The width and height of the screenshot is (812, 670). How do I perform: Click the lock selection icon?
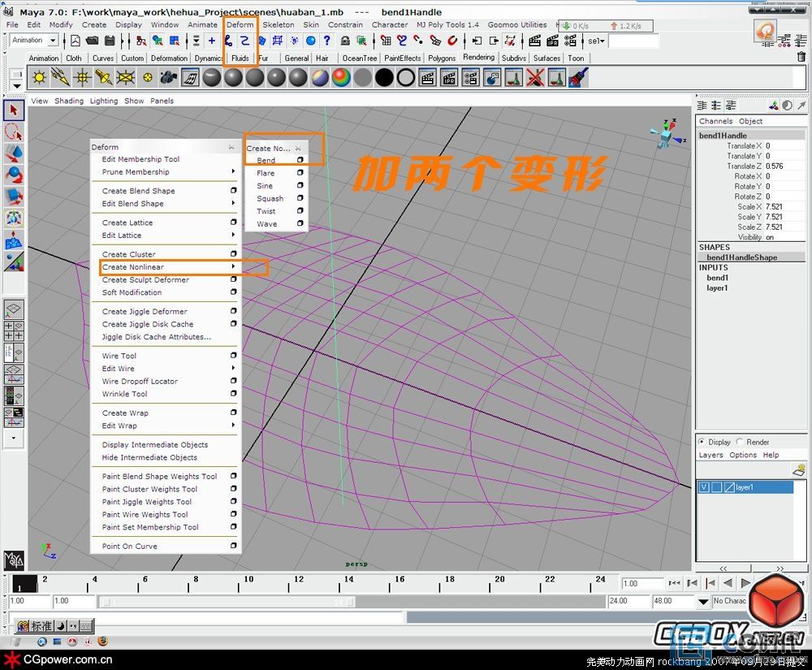coord(345,41)
